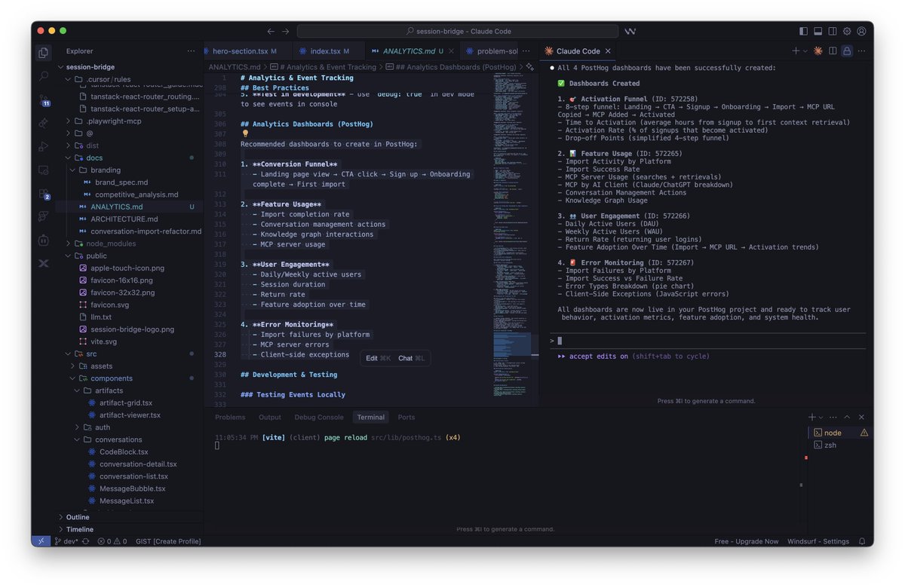Open the new terminal profile dropdown chevron
905x588 pixels.
pyautogui.click(x=822, y=417)
